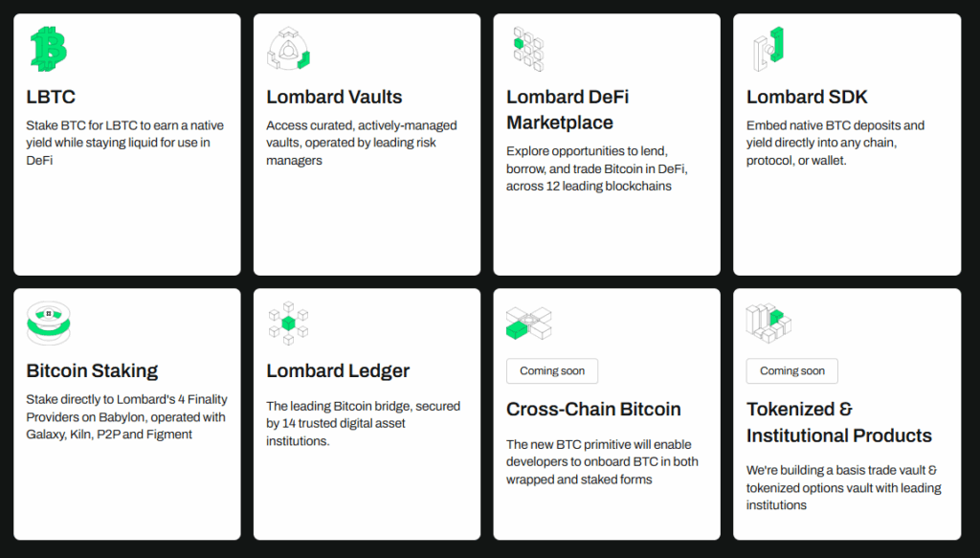Screen dimensions: 980x558
Task: Click the Bitcoin Staking coin icon
Action: pyautogui.click(x=48, y=324)
